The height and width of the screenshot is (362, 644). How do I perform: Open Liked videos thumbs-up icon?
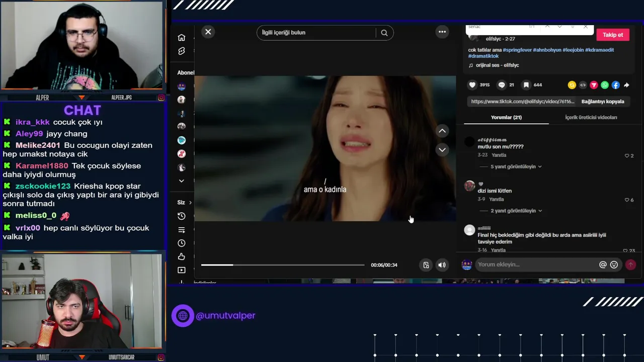[182, 257]
